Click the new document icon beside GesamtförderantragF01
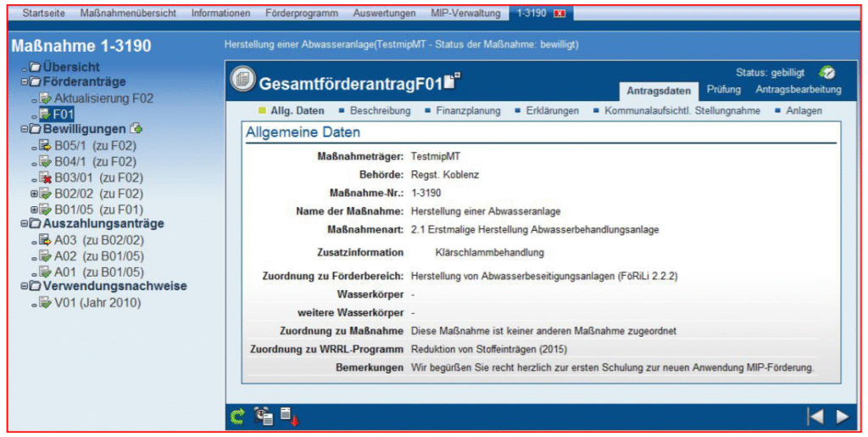 click(x=453, y=81)
